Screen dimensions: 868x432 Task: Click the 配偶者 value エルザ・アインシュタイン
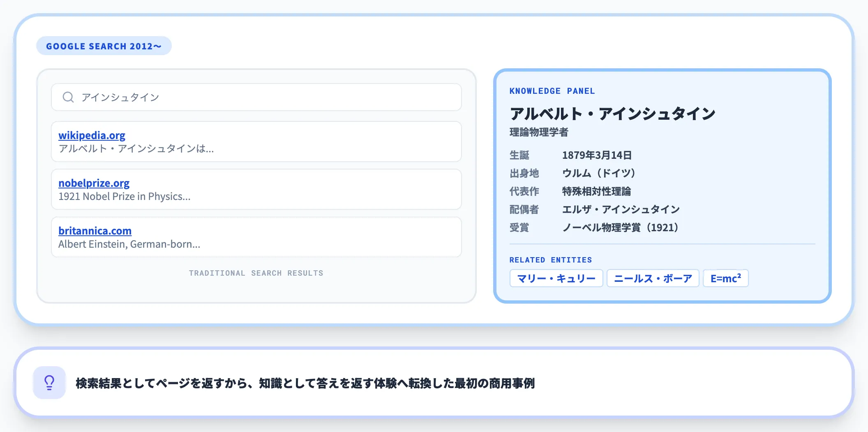tap(622, 209)
